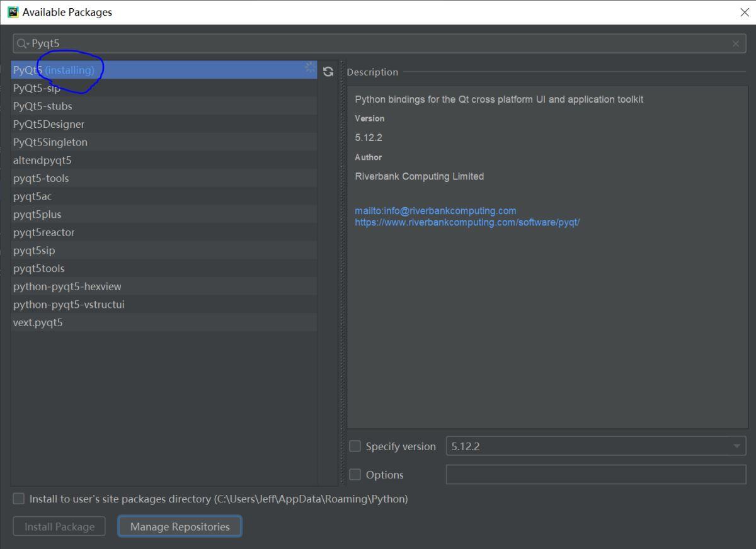The width and height of the screenshot is (756, 549).
Task: Open the version 5.12.2 dropdown
Action: click(x=736, y=446)
